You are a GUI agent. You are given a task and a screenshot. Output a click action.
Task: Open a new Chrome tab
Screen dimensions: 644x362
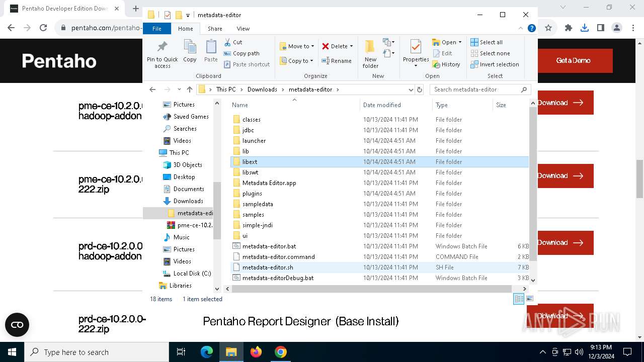(x=136, y=9)
